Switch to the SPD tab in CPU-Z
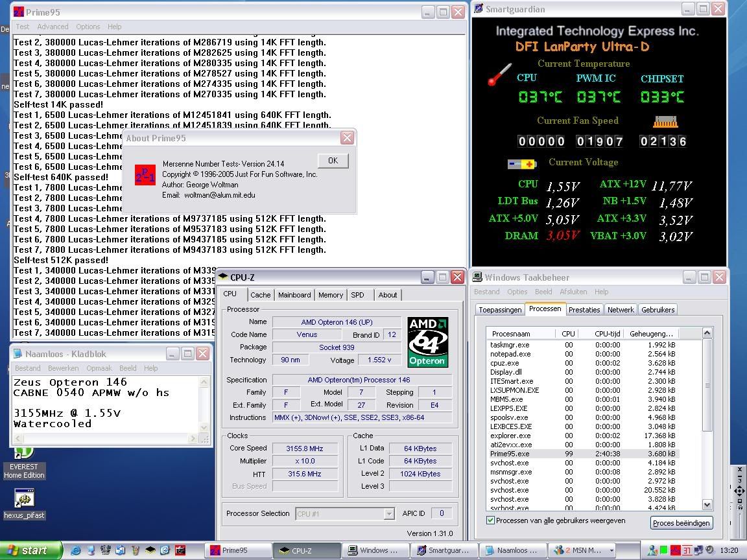The image size is (747, 560). click(358, 295)
